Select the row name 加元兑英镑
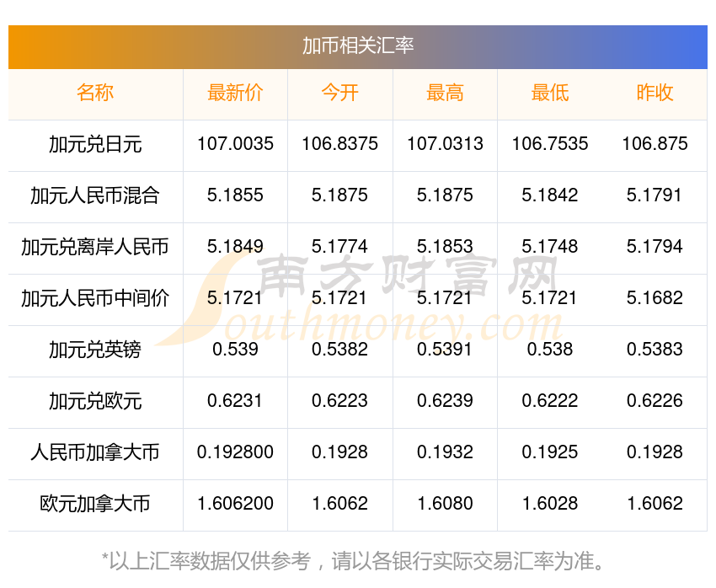 coord(95,350)
